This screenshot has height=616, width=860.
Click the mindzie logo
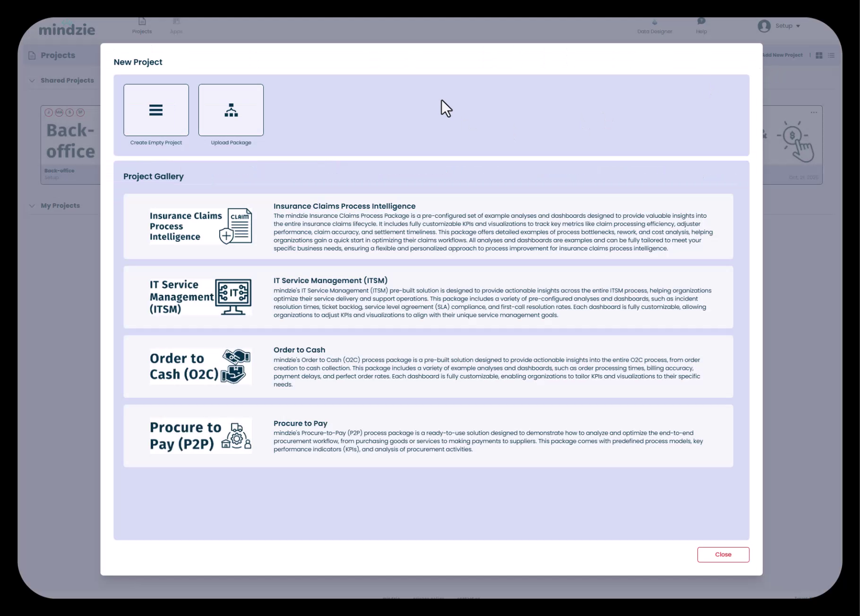pyautogui.click(x=67, y=29)
